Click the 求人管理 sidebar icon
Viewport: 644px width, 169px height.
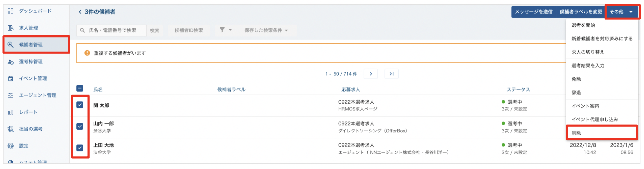[11, 28]
